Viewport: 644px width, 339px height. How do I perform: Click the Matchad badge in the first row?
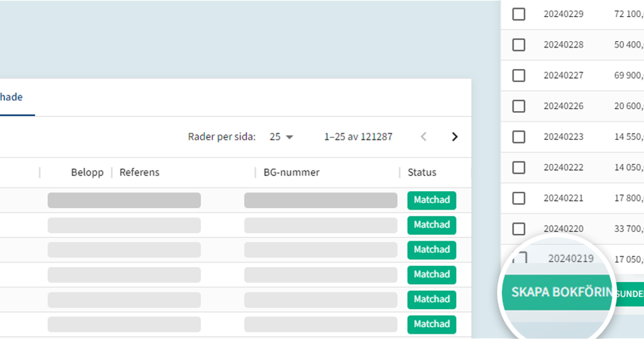point(432,200)
